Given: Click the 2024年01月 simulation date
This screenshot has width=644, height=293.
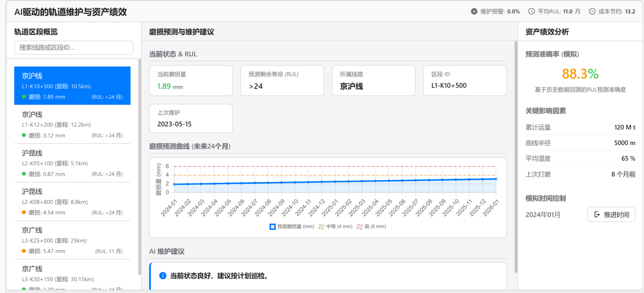Looking at the screenshot, I should 543,215.
